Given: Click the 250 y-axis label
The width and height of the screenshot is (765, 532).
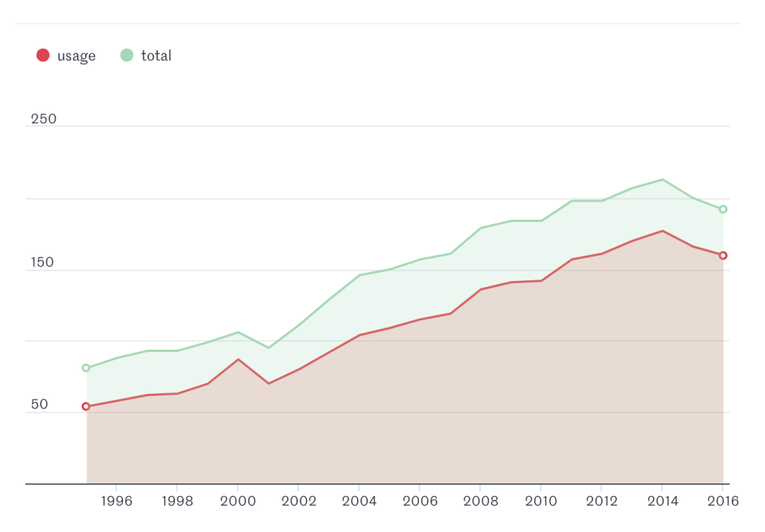Looking at the screenshot, I should pyautogui.click(x=43, y=120).
